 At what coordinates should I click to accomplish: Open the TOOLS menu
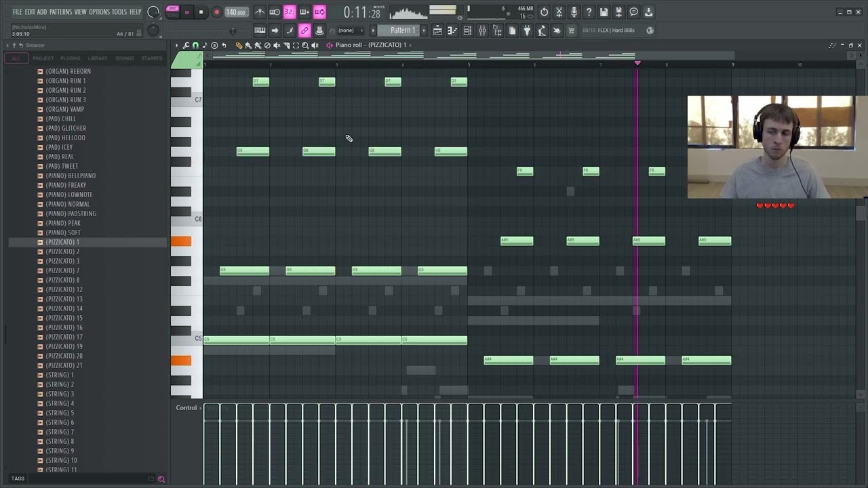click(119, 12)
